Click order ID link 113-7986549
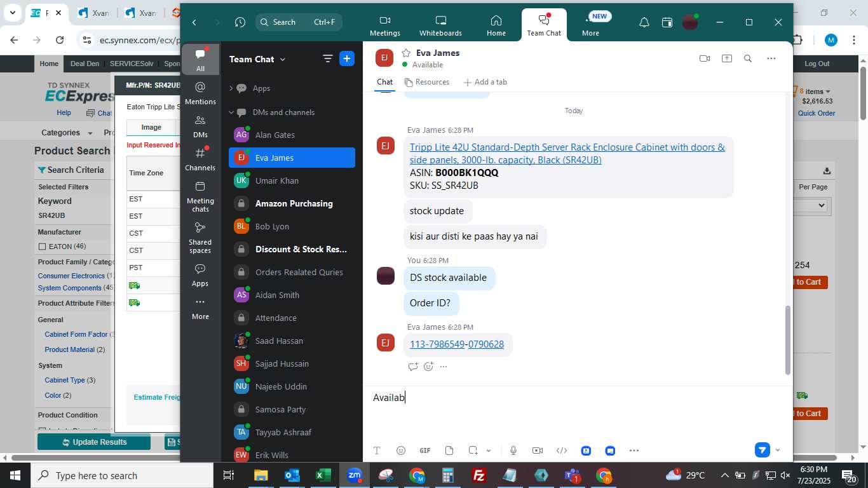Screen dimensions: 868x488 point(437,344)
